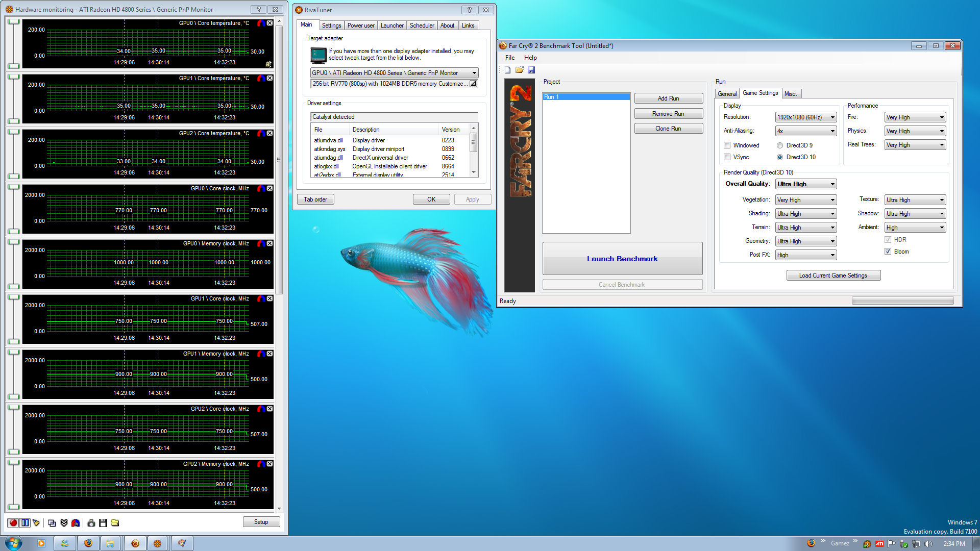Capture screenshot with the camera icon
This screenshot has width=980, height=551.
[x=91, y=523]
